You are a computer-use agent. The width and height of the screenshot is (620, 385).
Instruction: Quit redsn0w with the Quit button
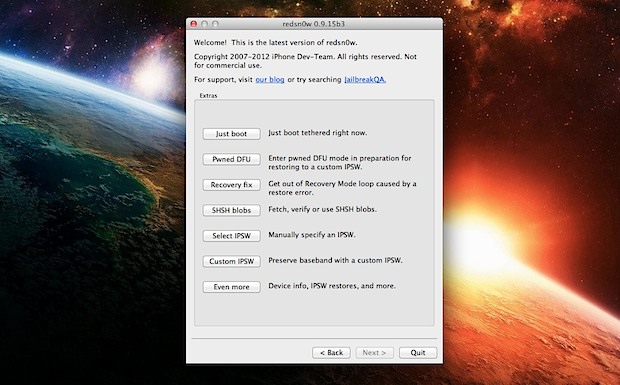coord(418,353)
